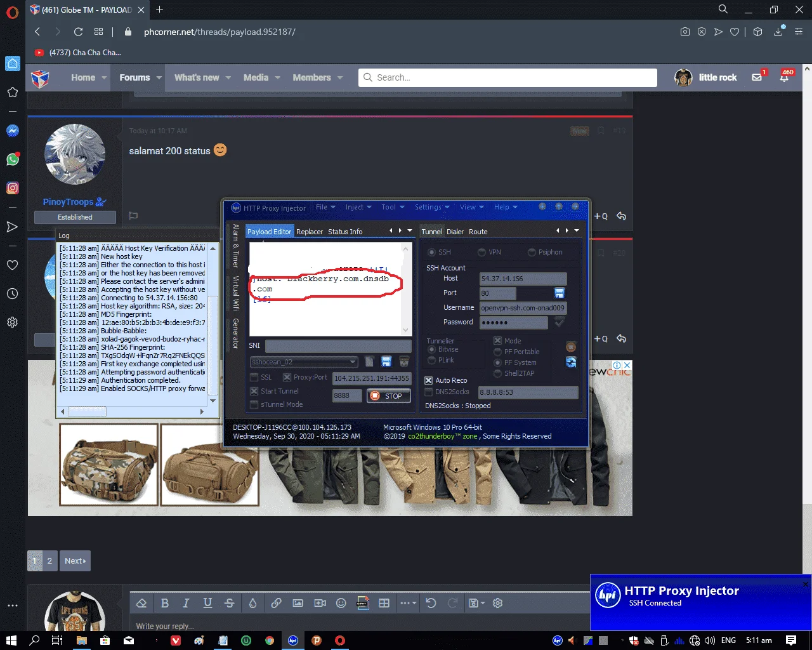Expand the Forums nav dropdown arrow

pos(159,77)
